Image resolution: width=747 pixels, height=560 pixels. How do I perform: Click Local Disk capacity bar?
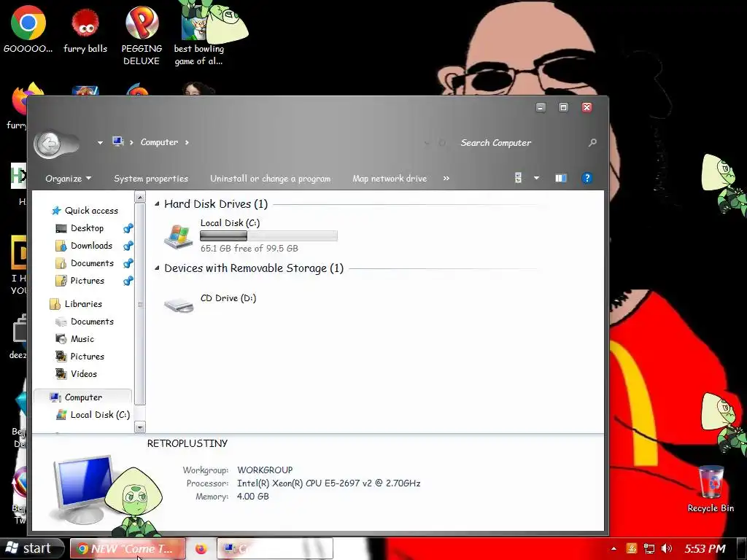pyautogui.click(x=268, y=236)
